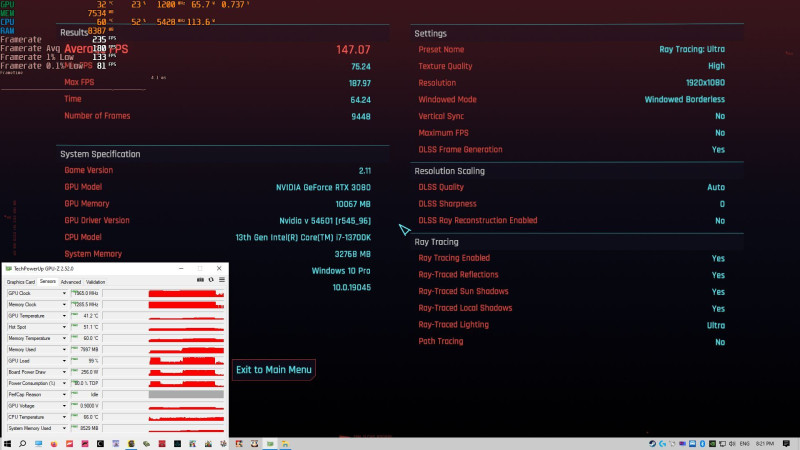800x450 pixels.
Task: Close the GPU-Z window
Action: pos(219,268)
